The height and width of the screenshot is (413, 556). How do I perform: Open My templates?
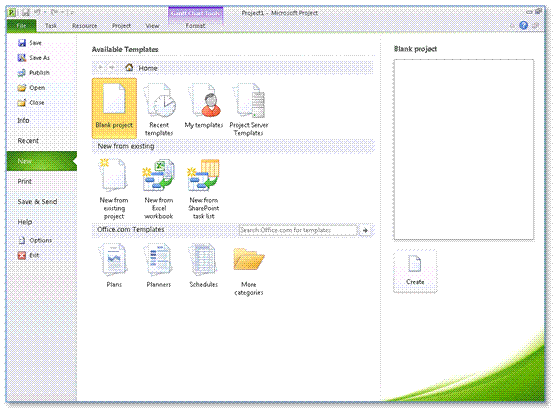click(x=204, y=106)
